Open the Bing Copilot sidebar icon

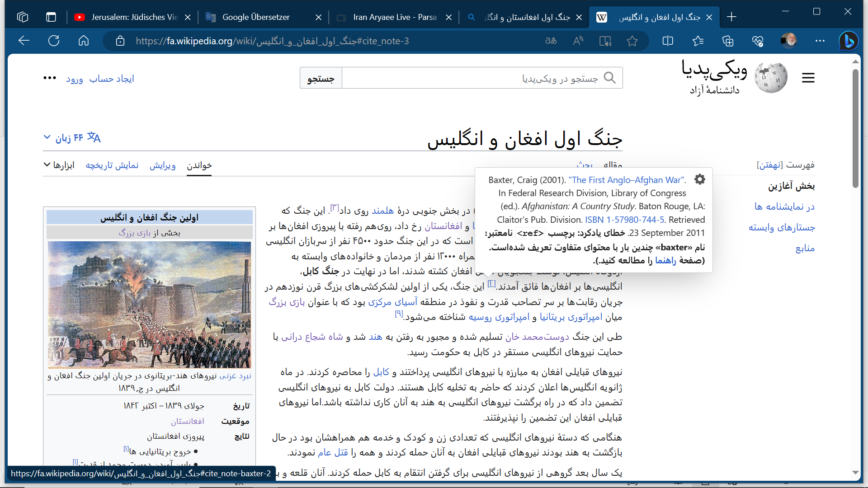point(849,41)
